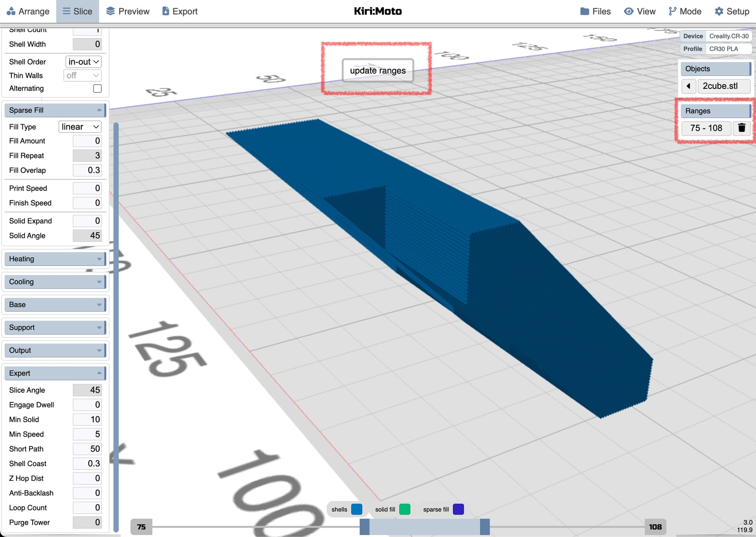
Task: Click the update ranges button
Action: 378,70
